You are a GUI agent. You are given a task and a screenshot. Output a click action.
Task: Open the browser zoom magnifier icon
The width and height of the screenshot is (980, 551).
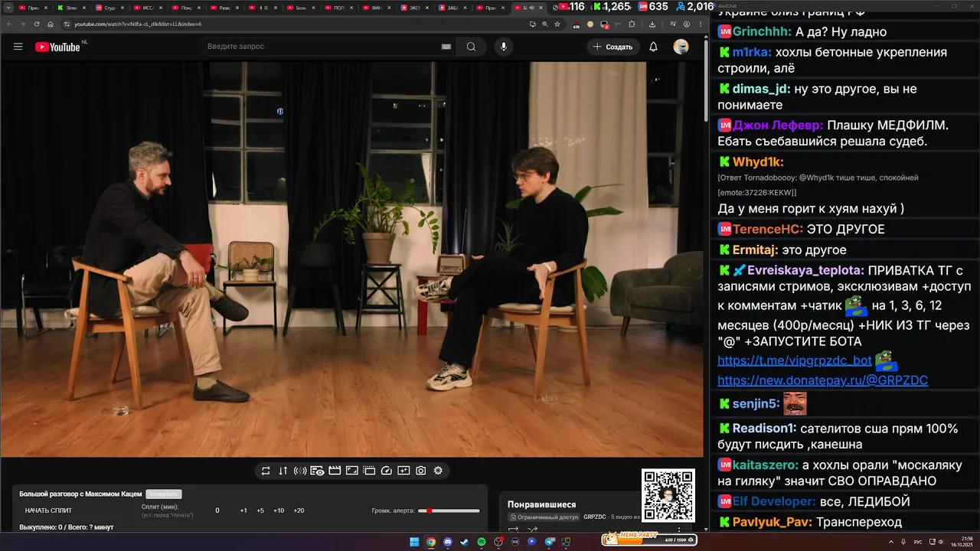(544, 24)
